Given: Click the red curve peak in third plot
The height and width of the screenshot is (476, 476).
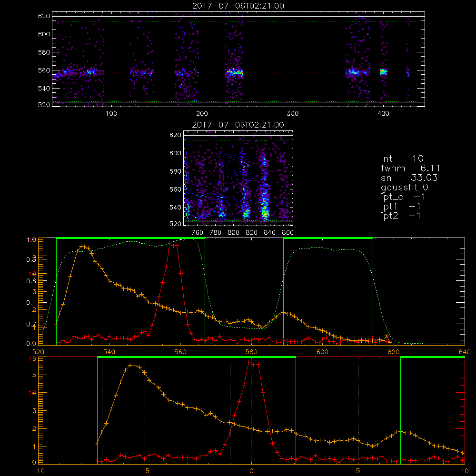Looking at the screenshot, I should (170, 242).
